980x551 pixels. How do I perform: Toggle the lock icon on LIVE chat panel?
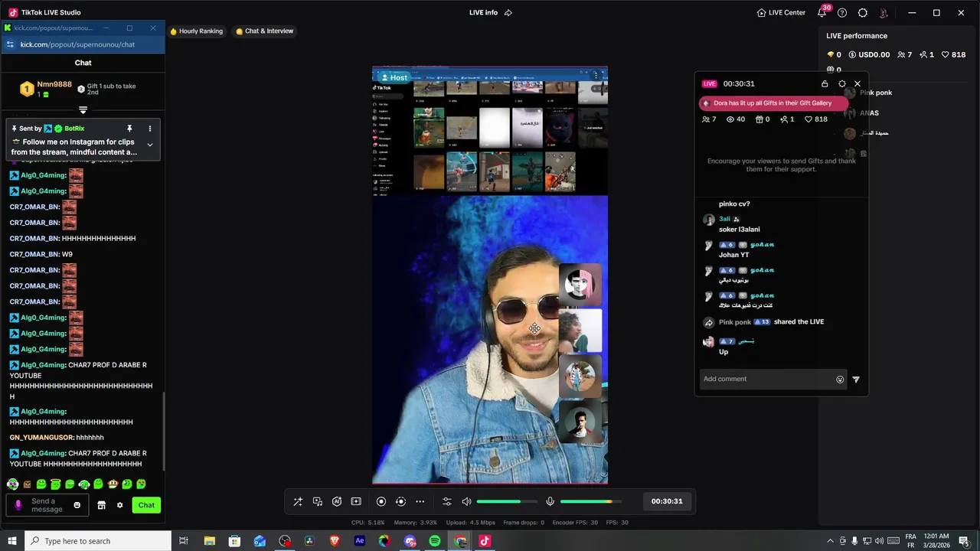[825, 83]
